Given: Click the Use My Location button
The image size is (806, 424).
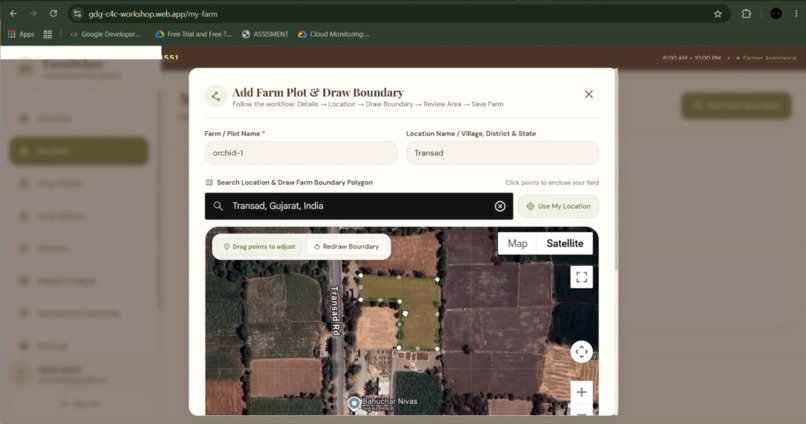Looking at the screenshot, I should tap(558, 206).
